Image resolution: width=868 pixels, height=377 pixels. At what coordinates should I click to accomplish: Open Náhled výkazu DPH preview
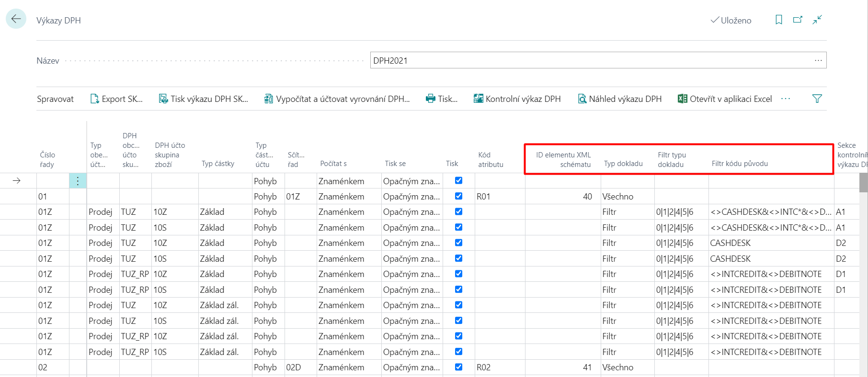tap(619, 99)
